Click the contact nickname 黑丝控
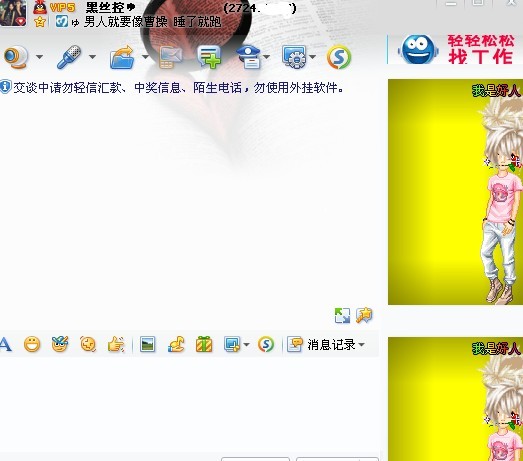 click(105, 7)
